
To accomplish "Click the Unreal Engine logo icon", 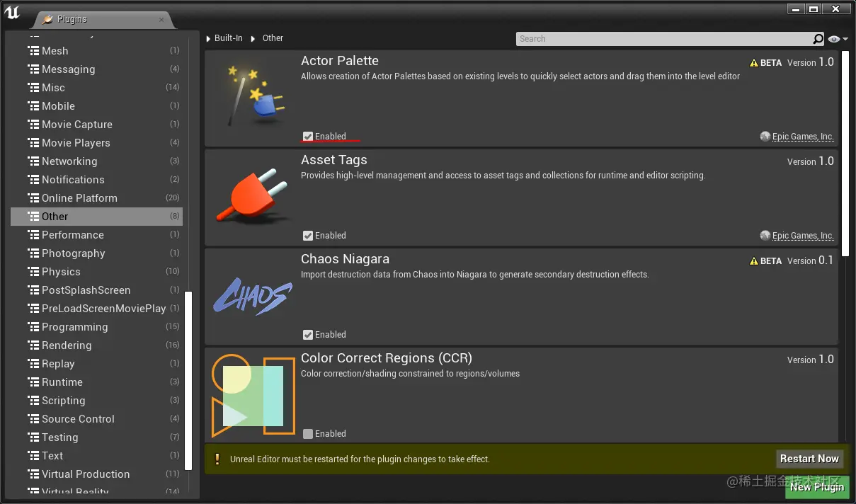I will point(12,13).
